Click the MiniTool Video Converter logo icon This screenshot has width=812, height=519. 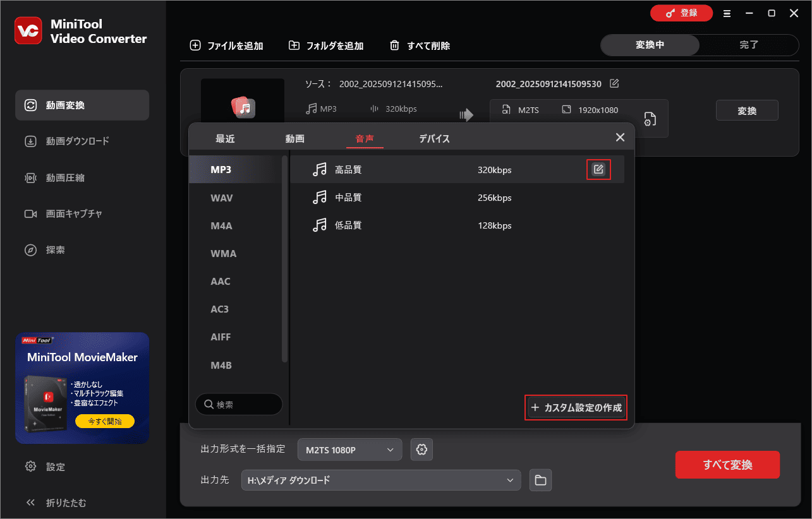[28, 31]
